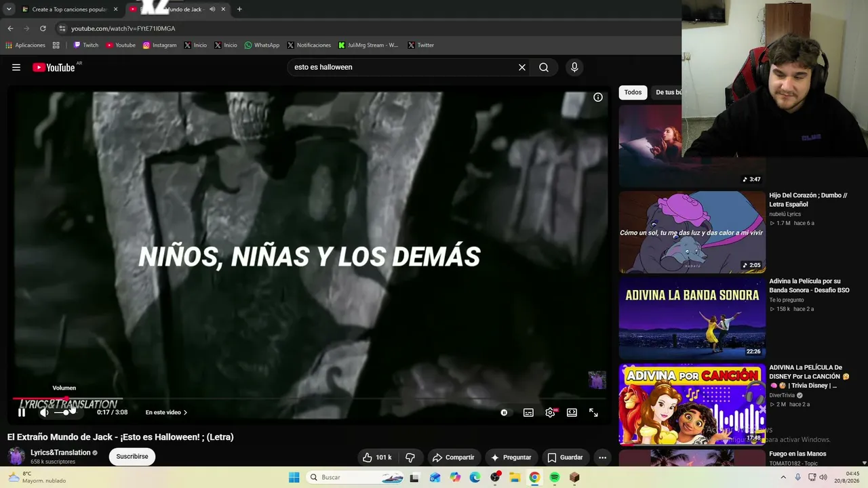Close the 'Create a Top canciones' tab
This screenshot has height=488, width=868.
[x=116, y=9]
